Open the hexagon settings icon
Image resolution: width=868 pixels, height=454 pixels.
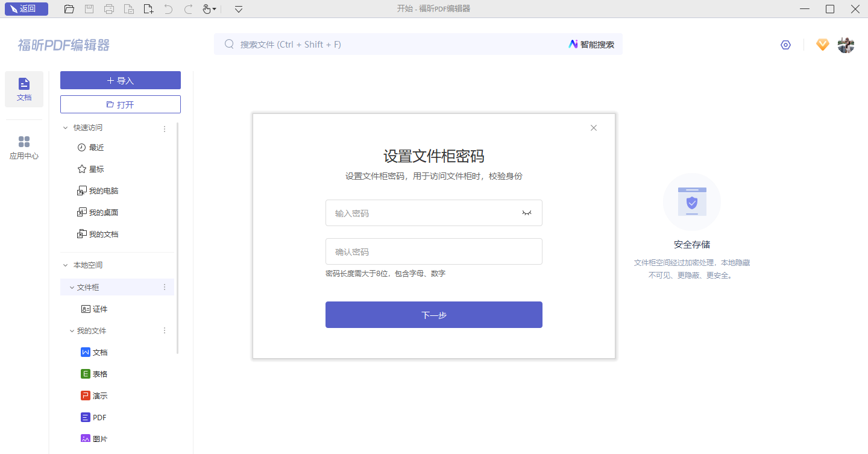[785, 45]
